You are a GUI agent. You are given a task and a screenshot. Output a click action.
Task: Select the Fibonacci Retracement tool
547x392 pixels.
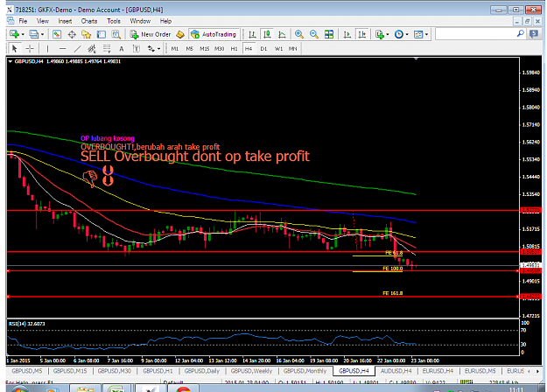click(107, 49)
